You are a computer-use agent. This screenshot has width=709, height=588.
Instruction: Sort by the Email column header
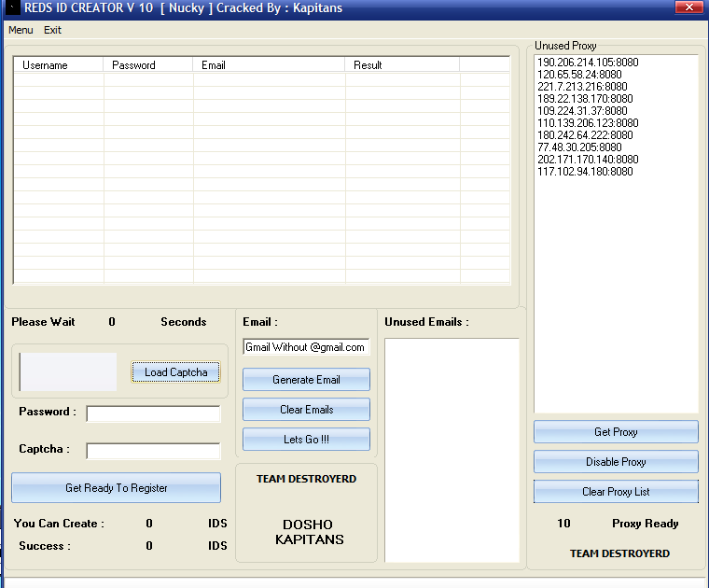[x=269, y=65]
